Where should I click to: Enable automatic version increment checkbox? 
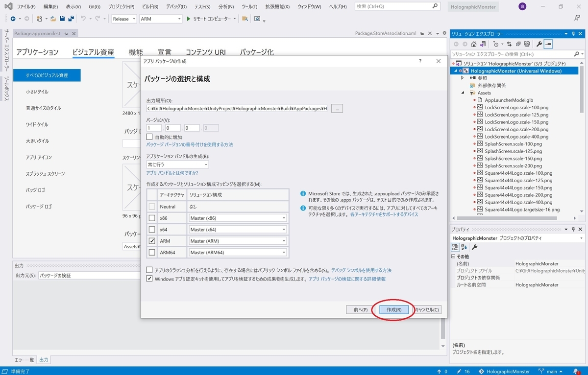(150, 137)
